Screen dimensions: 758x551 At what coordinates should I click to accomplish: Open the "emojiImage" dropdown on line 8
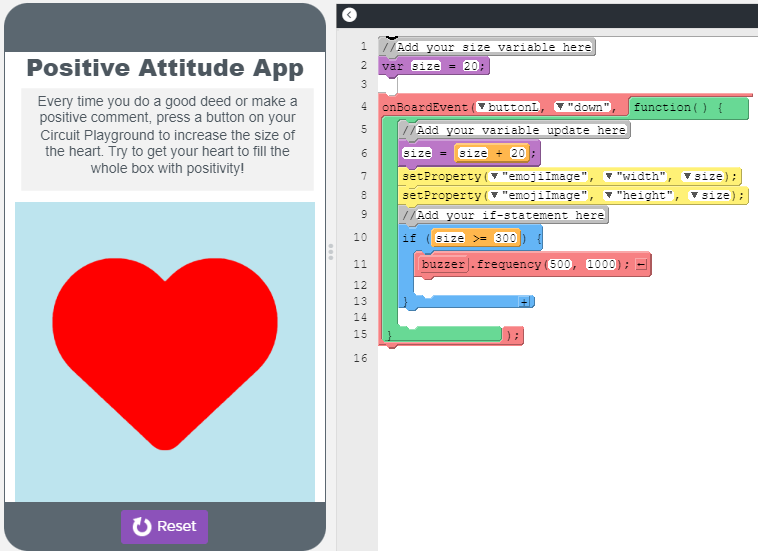(494, 195)
